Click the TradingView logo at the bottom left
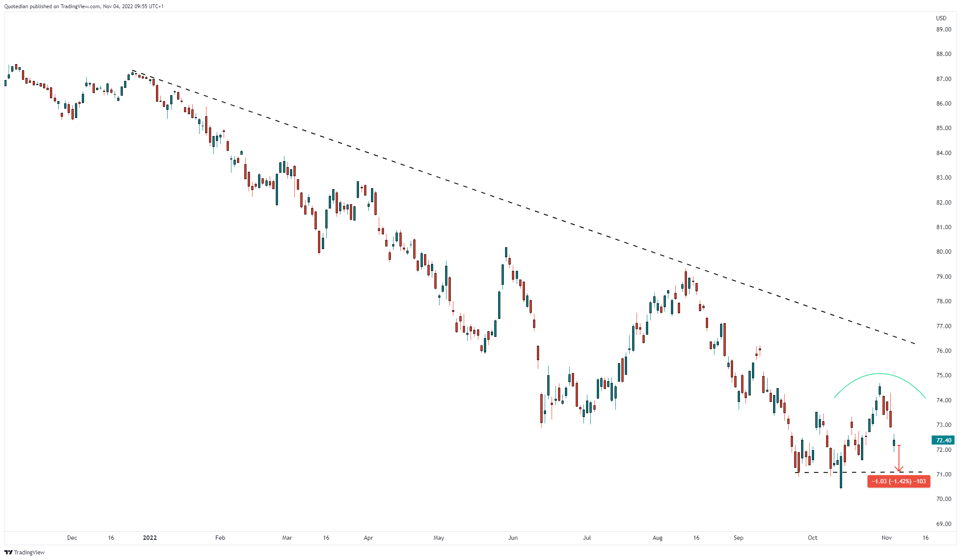 (25, 552)
